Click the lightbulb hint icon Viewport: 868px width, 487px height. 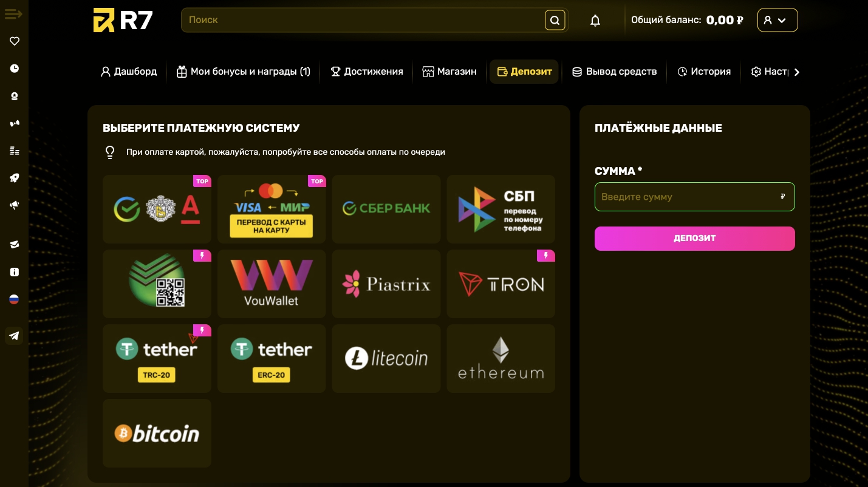tap(110, 152)
